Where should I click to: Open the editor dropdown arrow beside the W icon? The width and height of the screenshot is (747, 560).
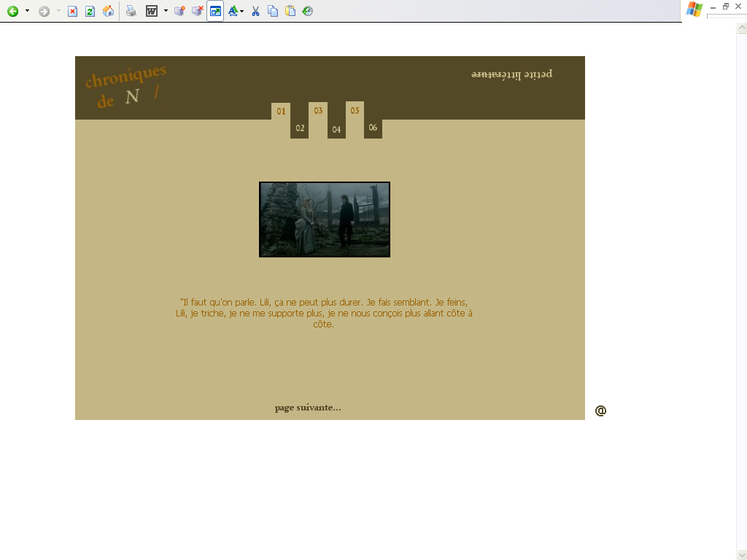tap(166, 10)
